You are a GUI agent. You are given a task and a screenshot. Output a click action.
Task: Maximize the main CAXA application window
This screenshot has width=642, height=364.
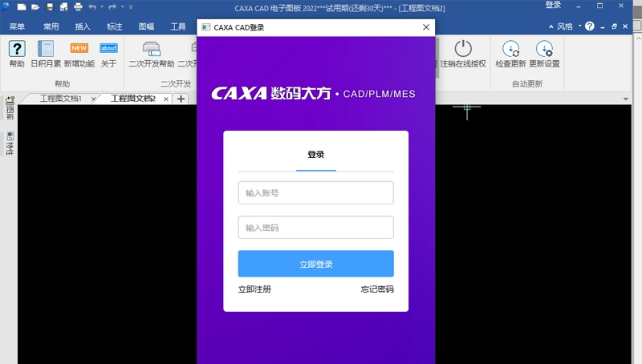pyautogui.click(x=599, y=6)
